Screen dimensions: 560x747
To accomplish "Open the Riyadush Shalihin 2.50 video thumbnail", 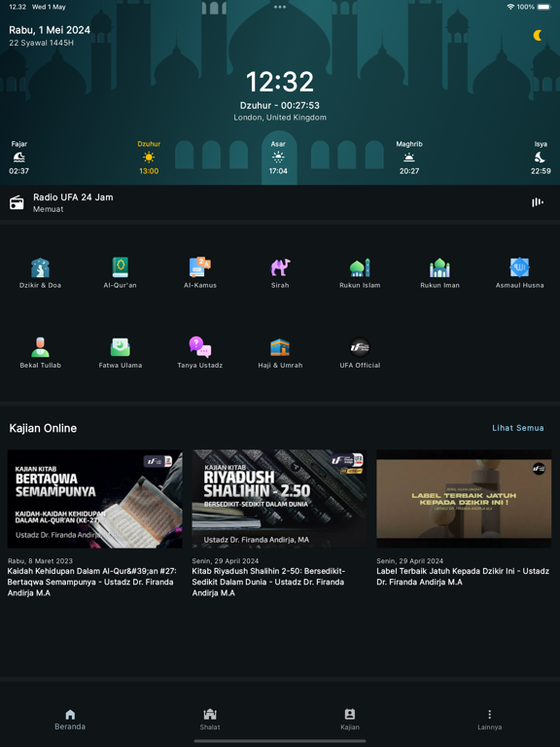I will click(280, 499).
